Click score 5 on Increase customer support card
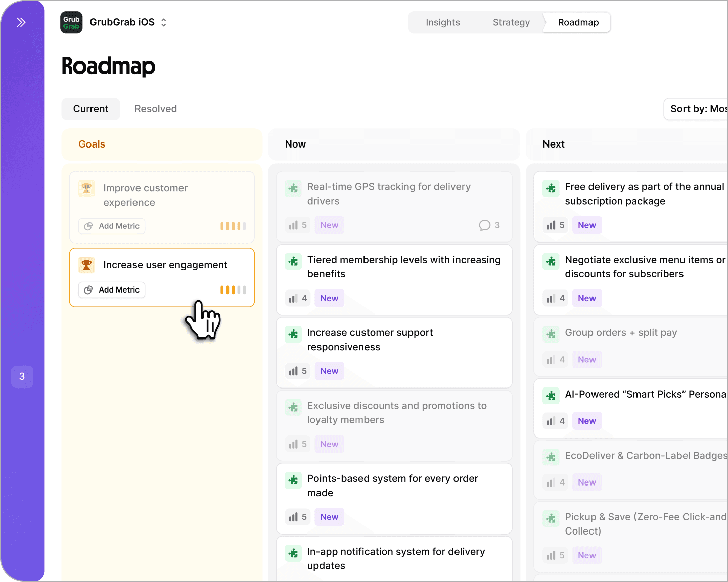 pyautogui.click(x=298, y=371)
